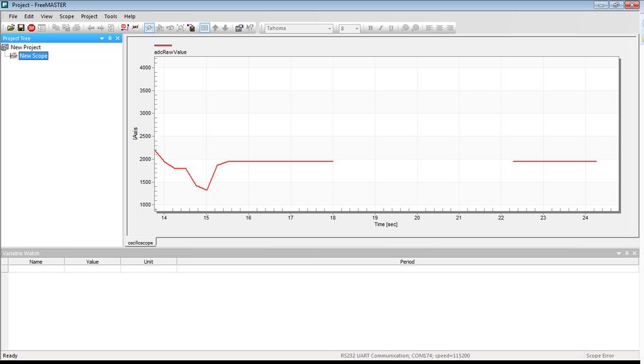Close the Project Tree panel
Screen dimensions: 644x364
click(117, 38)
